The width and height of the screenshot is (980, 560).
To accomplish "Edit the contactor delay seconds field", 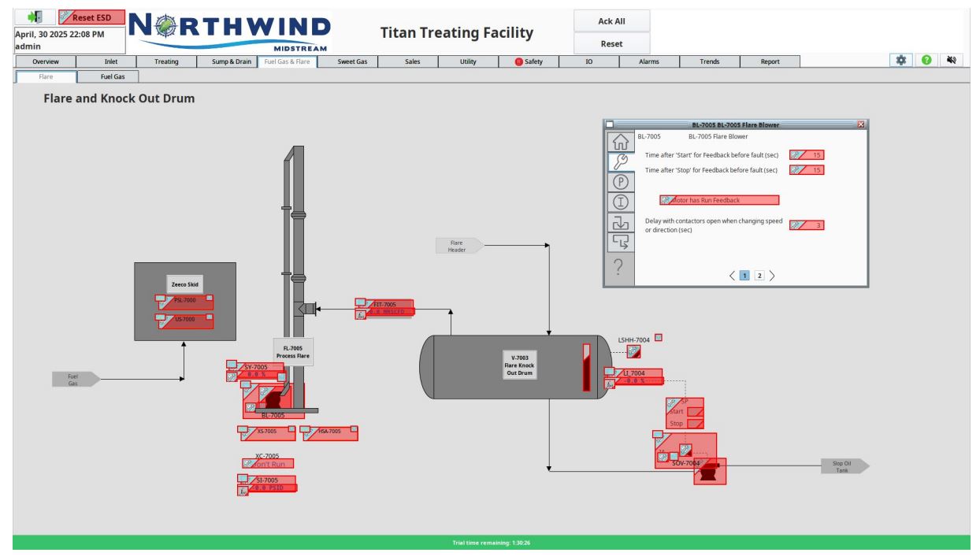I will click(807, 224).
